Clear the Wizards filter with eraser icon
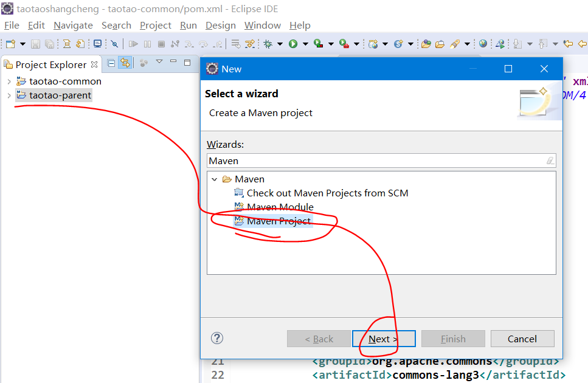The height and width of the screenshot is (383, 588). [550, 160]
